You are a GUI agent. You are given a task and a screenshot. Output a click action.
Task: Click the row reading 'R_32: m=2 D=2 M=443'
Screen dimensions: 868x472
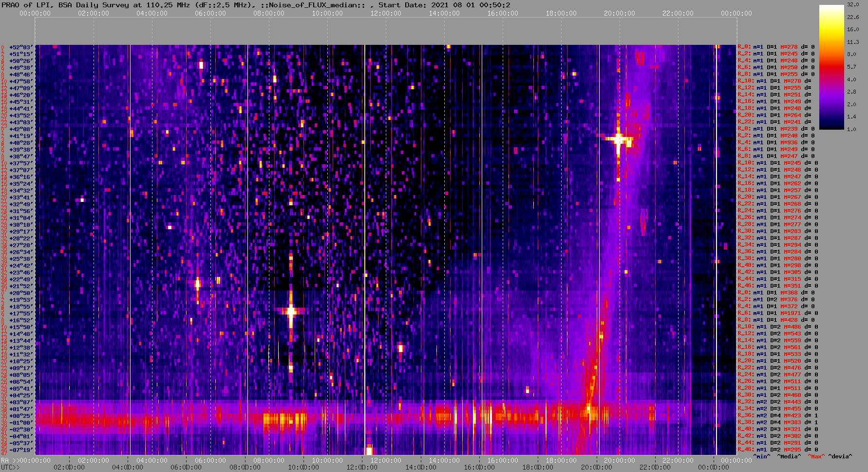pos(777,402)
